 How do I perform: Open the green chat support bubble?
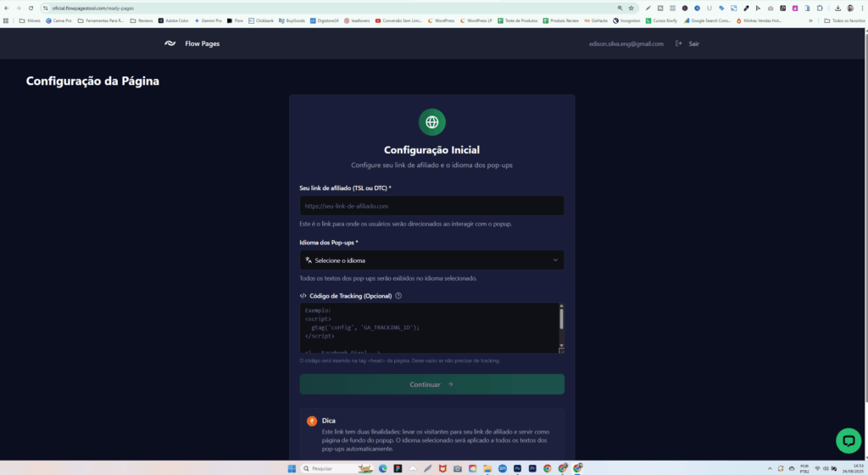tap(848, 441)
